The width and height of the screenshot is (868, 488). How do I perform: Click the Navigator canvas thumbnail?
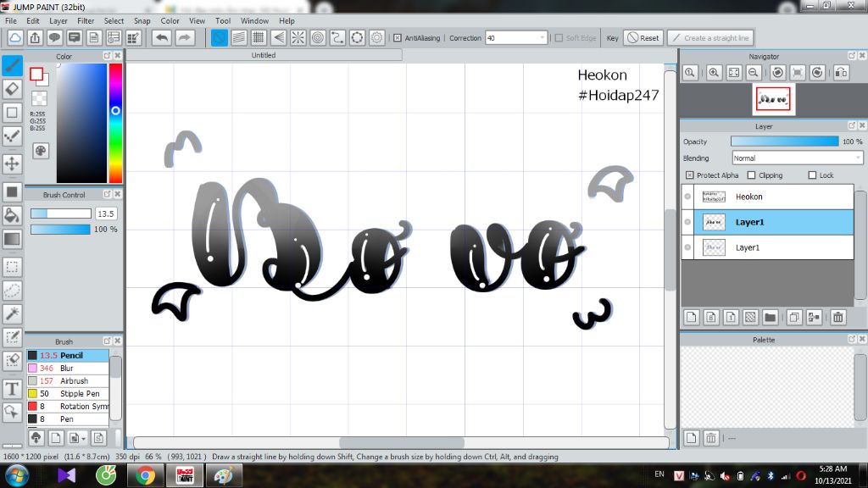click(773, 100)
